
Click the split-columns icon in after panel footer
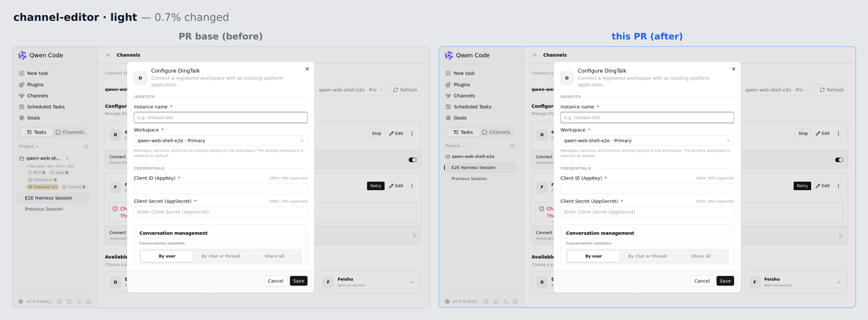(496, 301)
